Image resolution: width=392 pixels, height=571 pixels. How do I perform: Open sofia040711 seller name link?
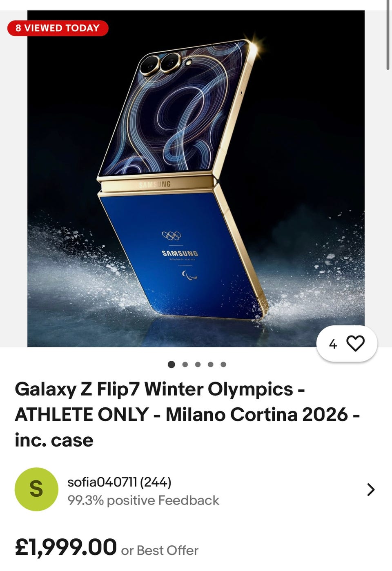[119, 482]
